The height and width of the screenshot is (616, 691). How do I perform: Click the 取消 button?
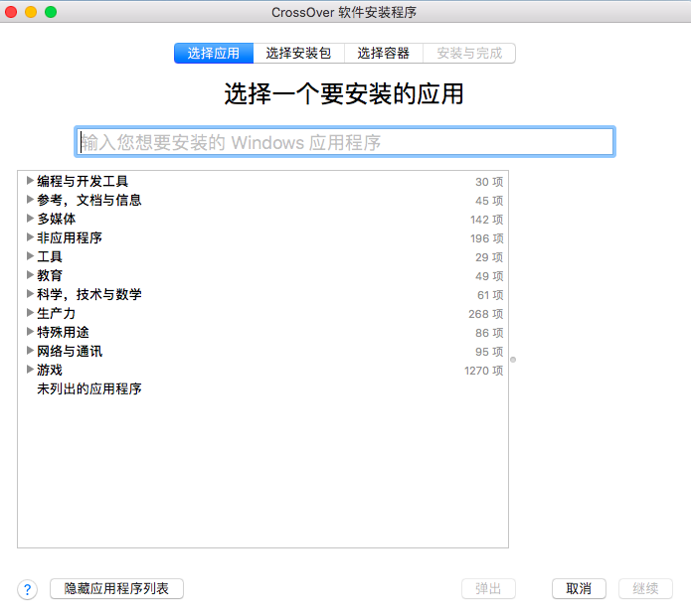pyautogui.click(x=579, y=589)
